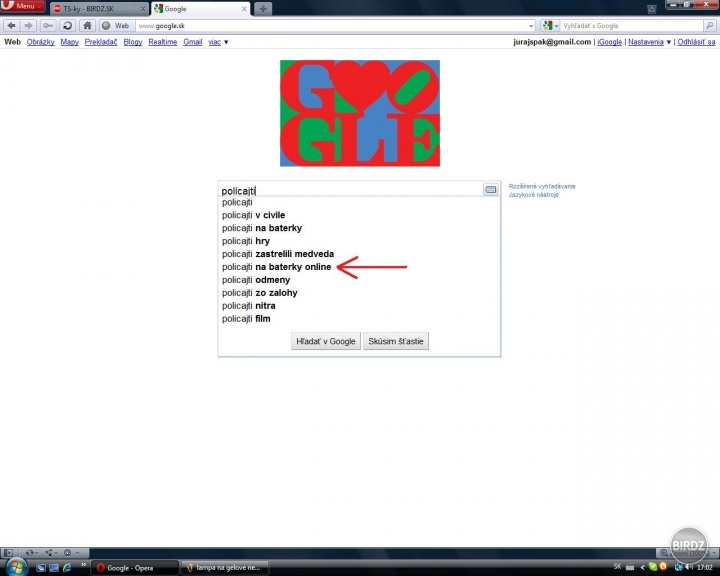Reload the page

point(68,26)
